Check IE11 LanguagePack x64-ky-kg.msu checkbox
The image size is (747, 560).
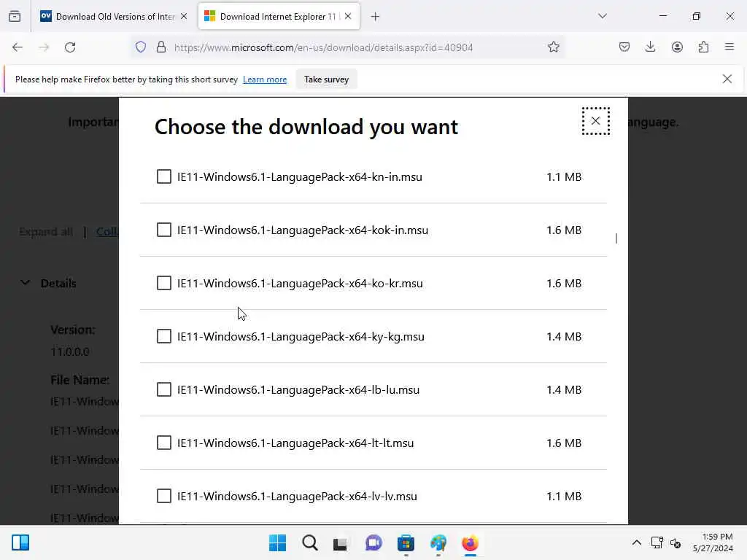click(x=164, y=337)
